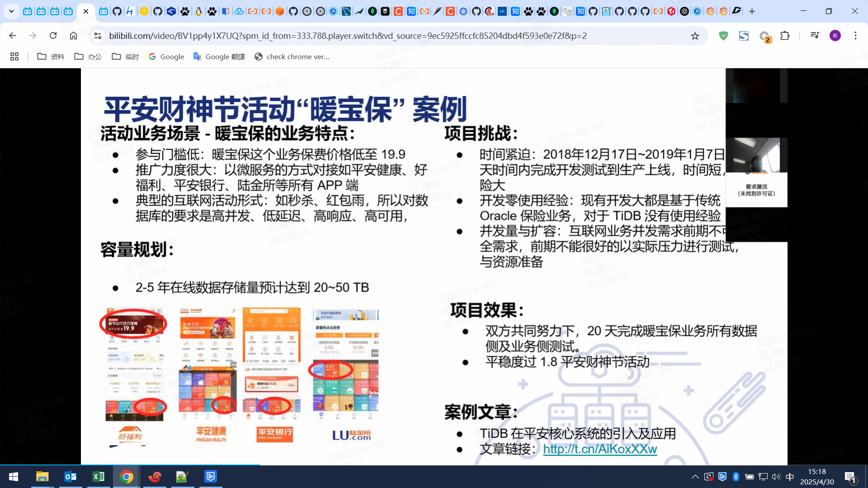Viewport: 868px width, 488px height.
Task: Expand the tab search dropdown arrow
Action: point(11,11)
